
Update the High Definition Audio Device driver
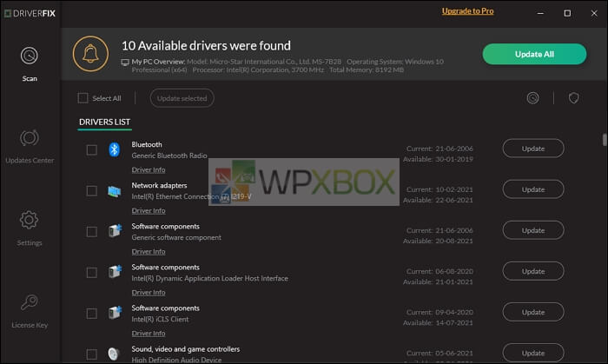point(533,354)
